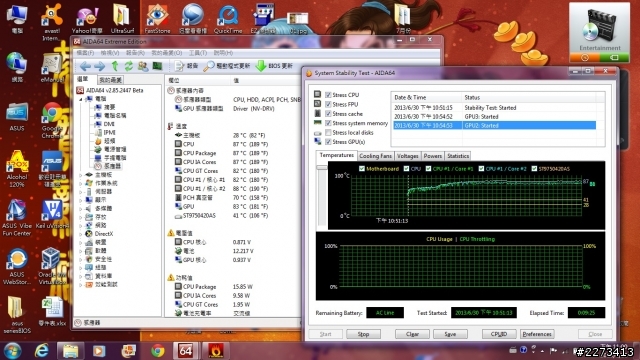Click the users icon in AIDA64 toolbar
Image resolution: width=640 pixels, height=360 pixels.
143,66
